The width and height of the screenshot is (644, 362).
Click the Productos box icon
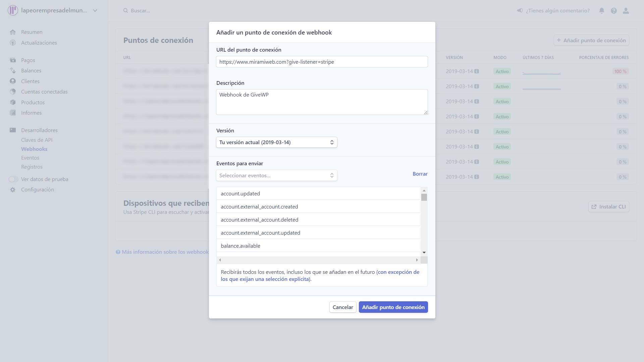(x=13, y=102)
